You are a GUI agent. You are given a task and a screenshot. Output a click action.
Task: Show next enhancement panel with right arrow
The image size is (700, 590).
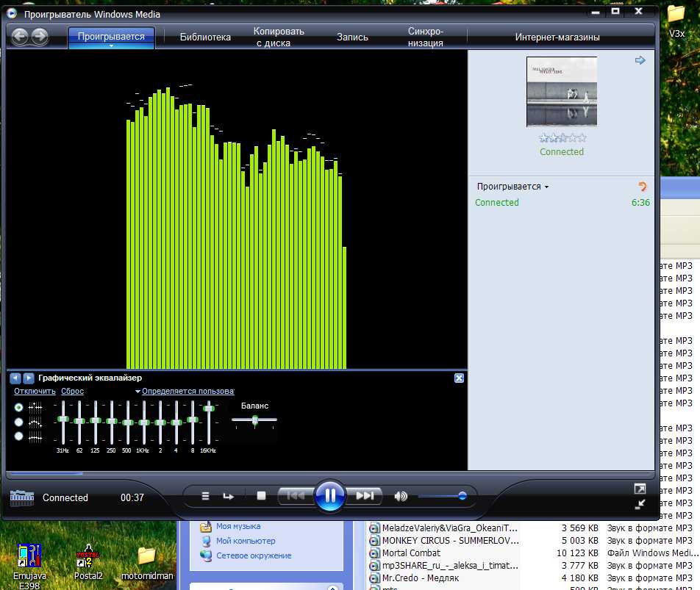[x=29, y=378]
